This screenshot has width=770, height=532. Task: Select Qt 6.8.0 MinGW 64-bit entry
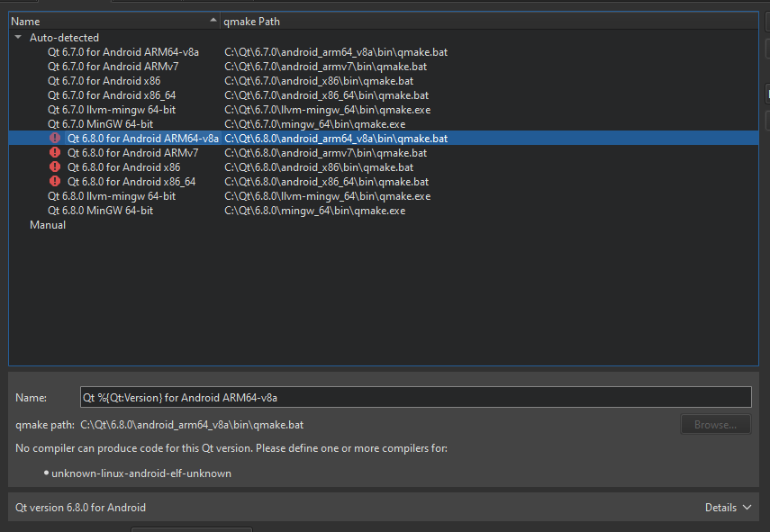[100, 210]
